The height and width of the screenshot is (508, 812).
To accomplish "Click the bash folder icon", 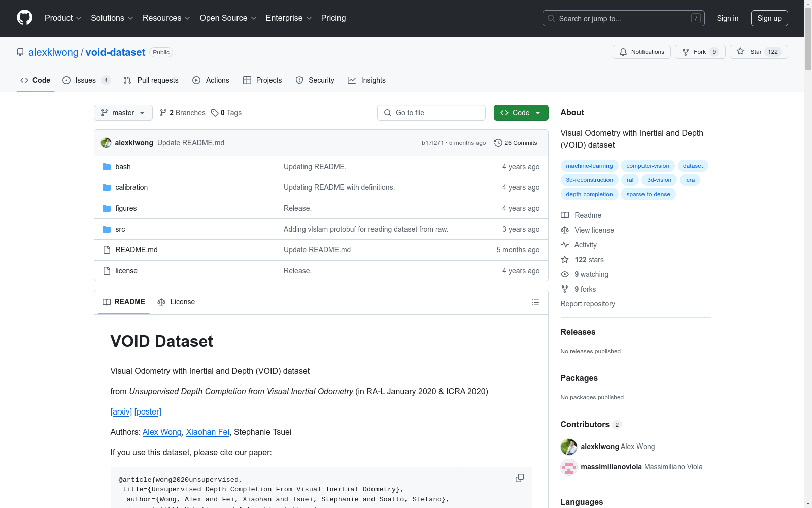I will [x=107, y=167].
